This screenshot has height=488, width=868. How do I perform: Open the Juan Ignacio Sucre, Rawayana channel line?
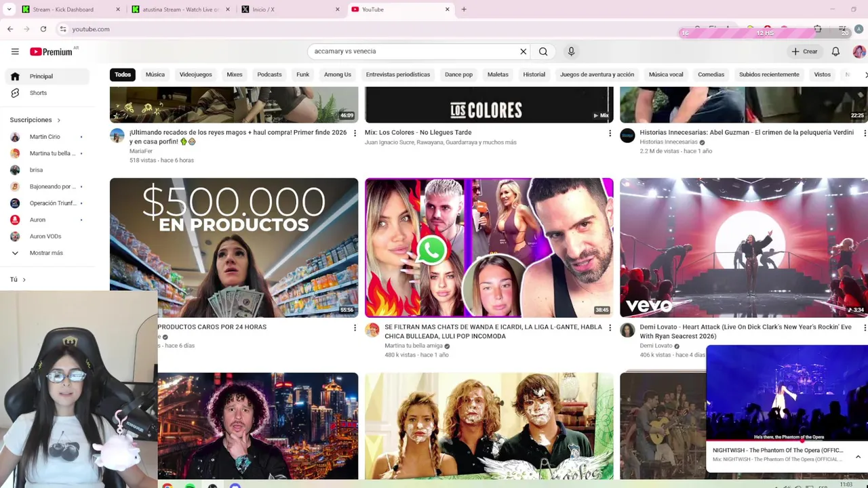pyautogui.click(x=441, y=142)
